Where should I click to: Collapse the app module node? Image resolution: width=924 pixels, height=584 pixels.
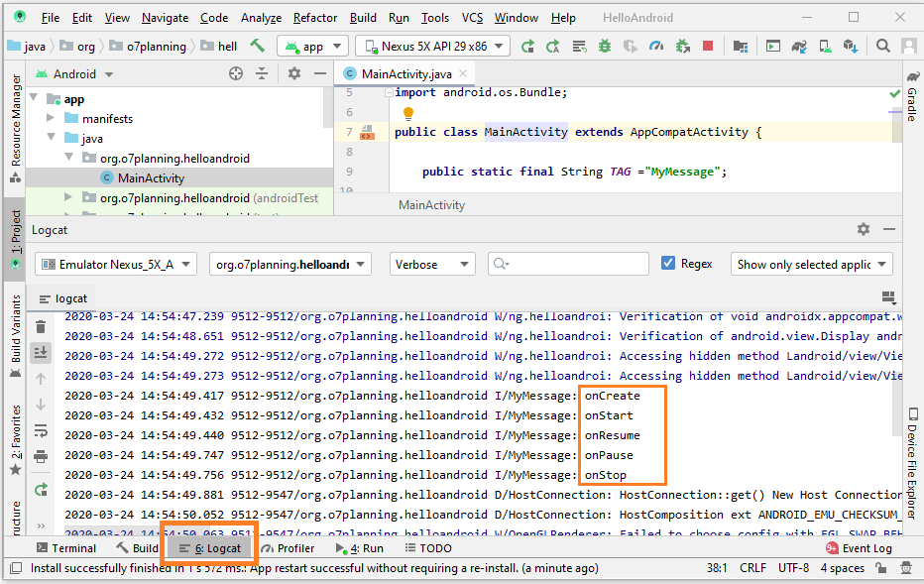pyautogui.click(x=34, y=98)
